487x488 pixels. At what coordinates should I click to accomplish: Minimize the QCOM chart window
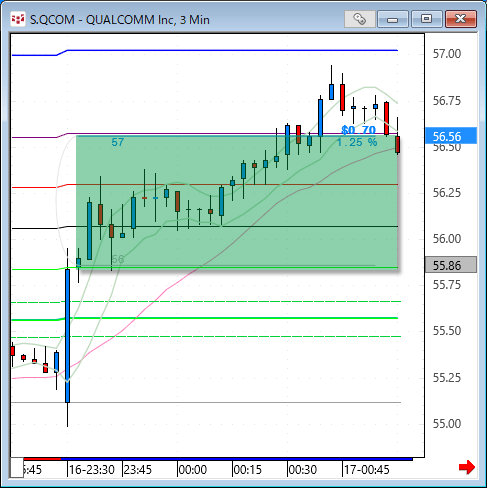(x=393, y=19)
